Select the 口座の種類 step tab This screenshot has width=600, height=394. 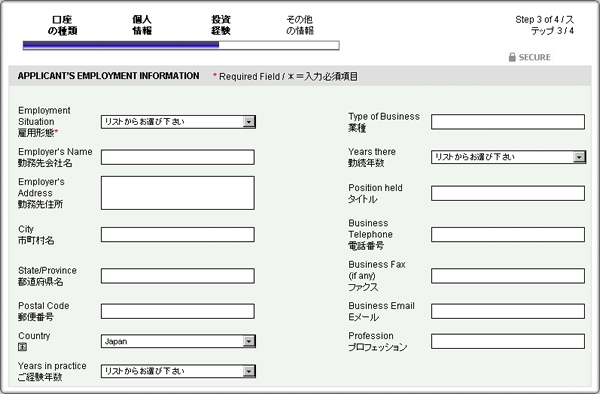click(x=62, y=25)
